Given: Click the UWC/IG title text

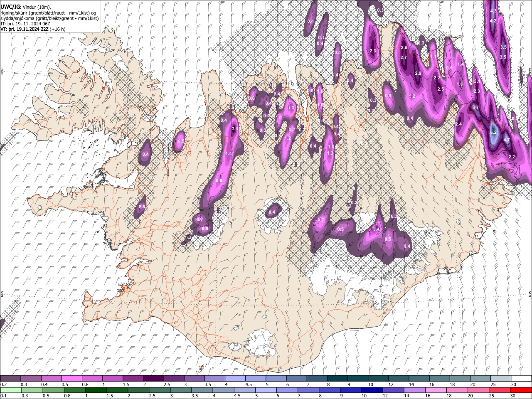Looking at the screenshot, I should point(10,7).
